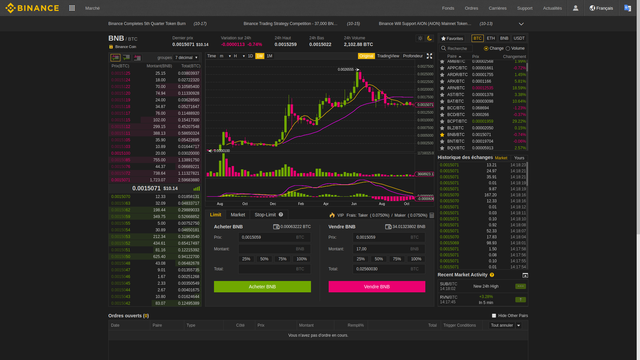The width and height of the screenshot is (640, 360).
Task: Favorite the BNT/BTC pair star
Action: pyautogui.click(x=442, y=141)
